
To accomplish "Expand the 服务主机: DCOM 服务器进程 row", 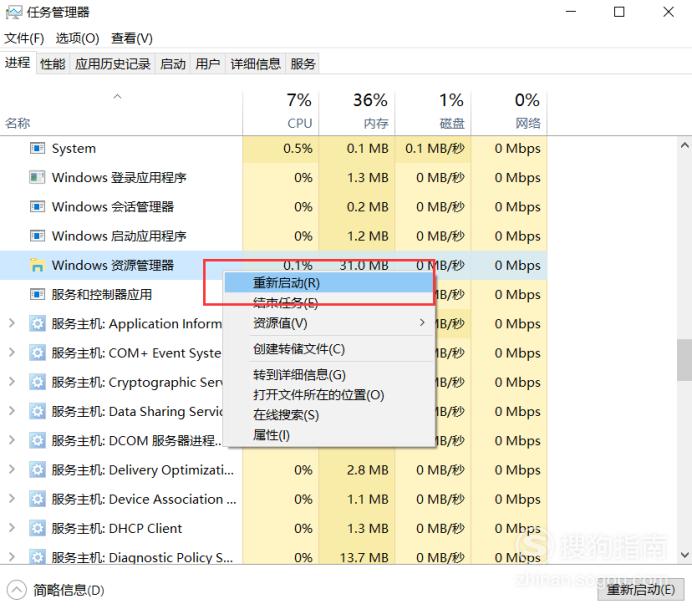I will click(12, 440).
